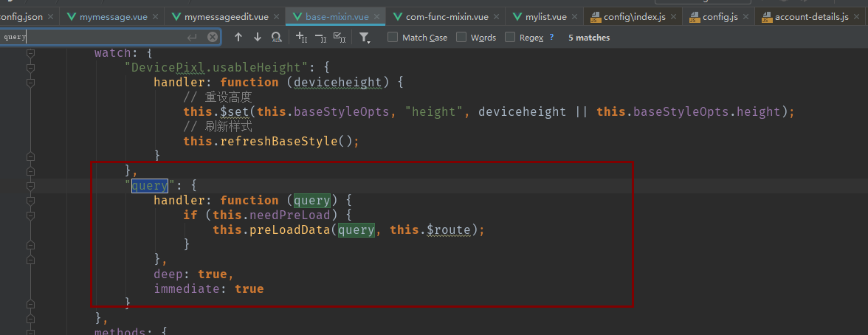Open the search filter dropdown funnel
Screen dimensions: 868x335
[365, 37]
